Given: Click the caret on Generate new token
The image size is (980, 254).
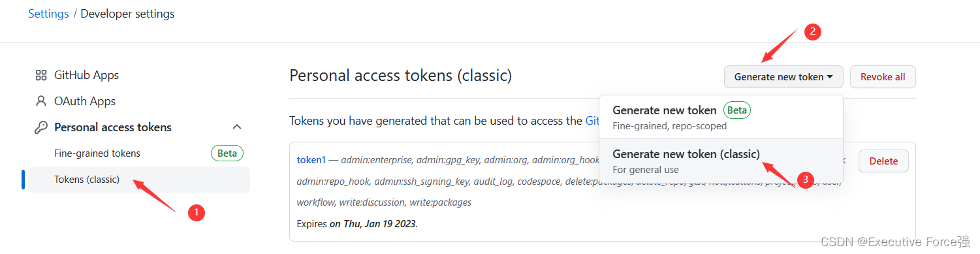Looking at the screenshot, I should click(x=830, y=77).
